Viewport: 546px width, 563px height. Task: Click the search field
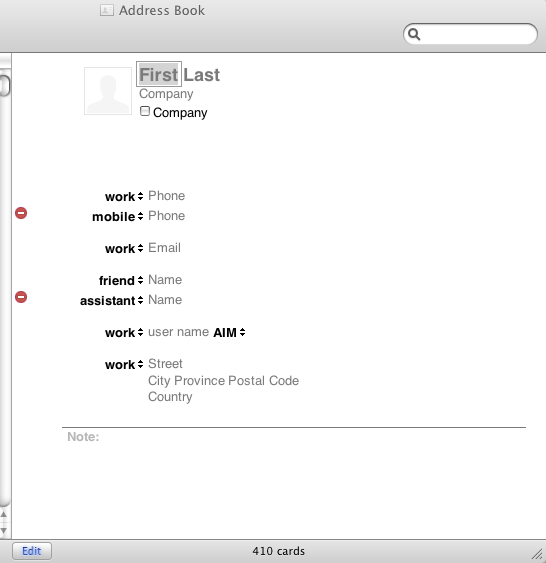[470, 34]
